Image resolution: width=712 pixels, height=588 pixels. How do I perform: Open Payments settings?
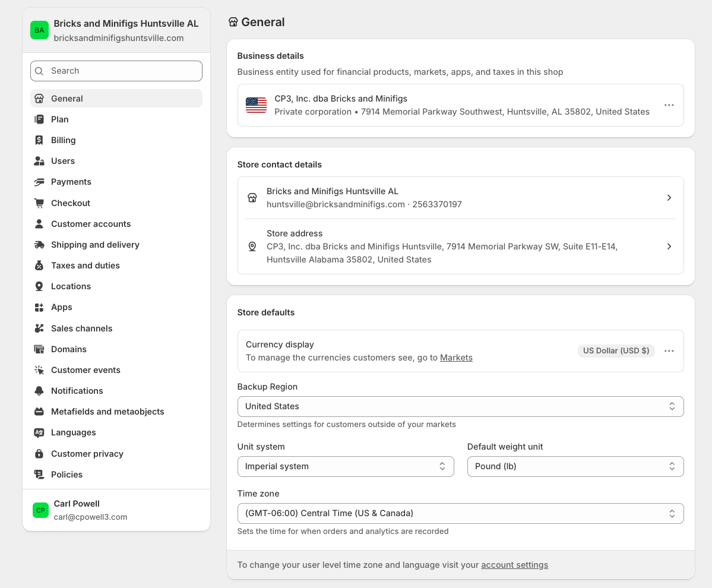click(116, 182)
